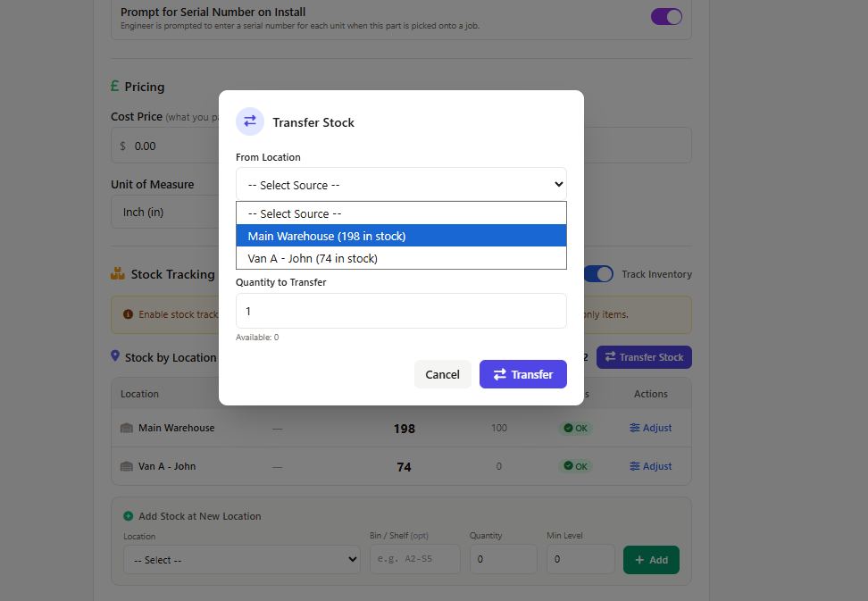The image size is (868, 601).
Task: Click the Van A - John location icon
Action: click(127, 466)
